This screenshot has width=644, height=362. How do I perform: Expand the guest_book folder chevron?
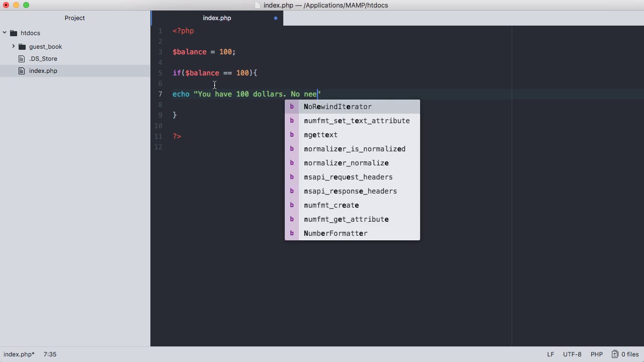click(x=14, y=46)
